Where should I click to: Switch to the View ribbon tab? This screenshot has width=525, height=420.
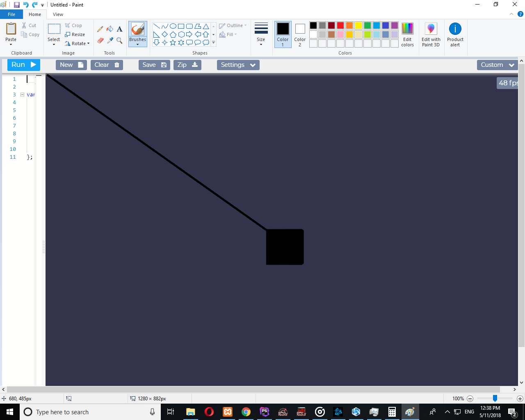tap(58, 14)
